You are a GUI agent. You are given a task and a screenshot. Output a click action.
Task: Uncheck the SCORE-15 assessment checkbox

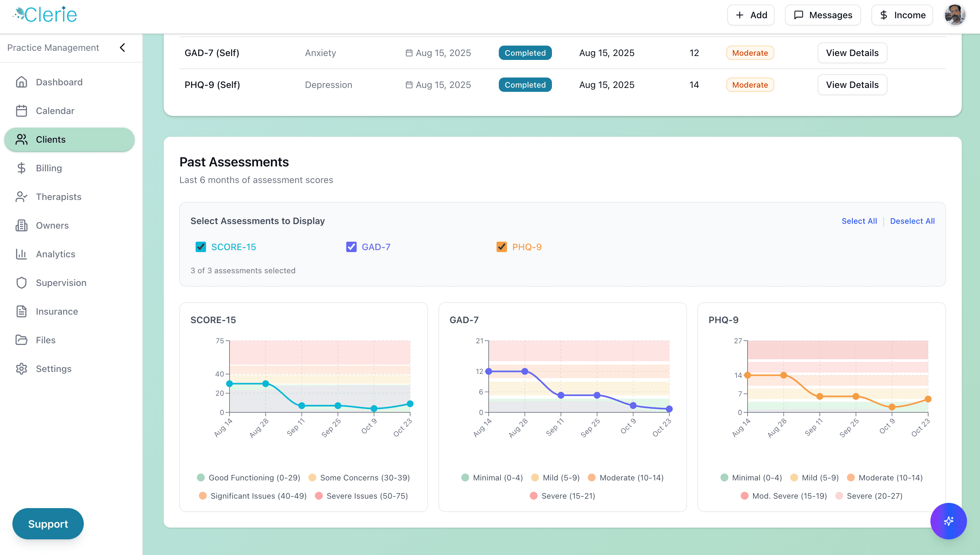tap(200, 247)
